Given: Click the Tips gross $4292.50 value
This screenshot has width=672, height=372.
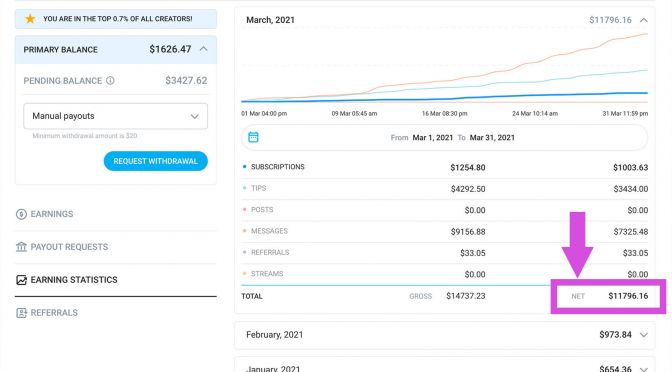Looking at the screenshot, I should (x=468, y=189).
